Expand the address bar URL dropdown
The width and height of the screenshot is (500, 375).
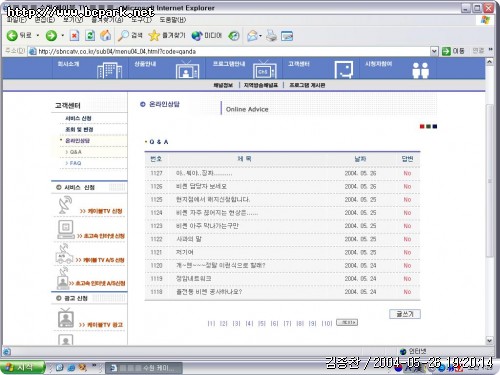pos(434,51)
